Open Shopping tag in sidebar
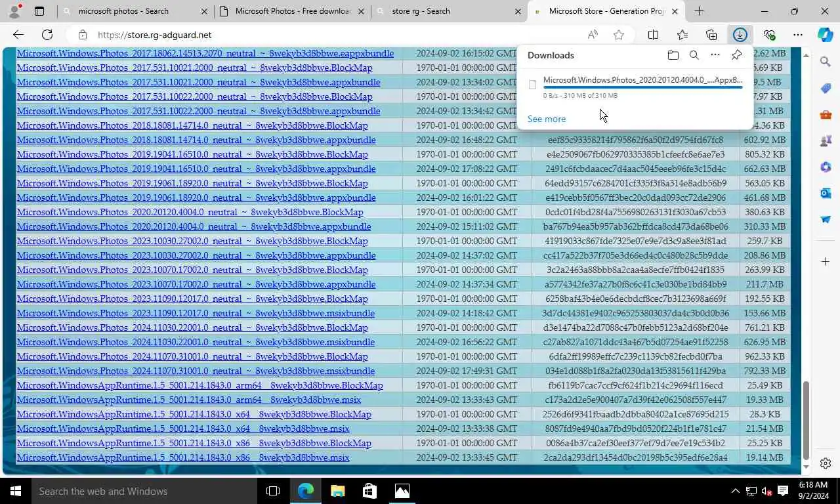Screen dimensions: 840x504 pos(826,88)
